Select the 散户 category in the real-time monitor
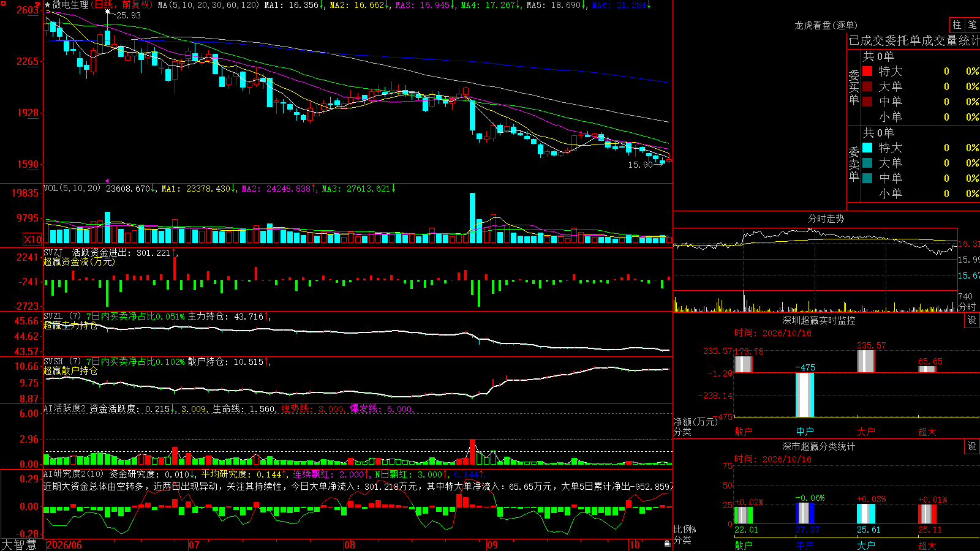The width and height of the screenshot is (980, 551). coord(744,432)
